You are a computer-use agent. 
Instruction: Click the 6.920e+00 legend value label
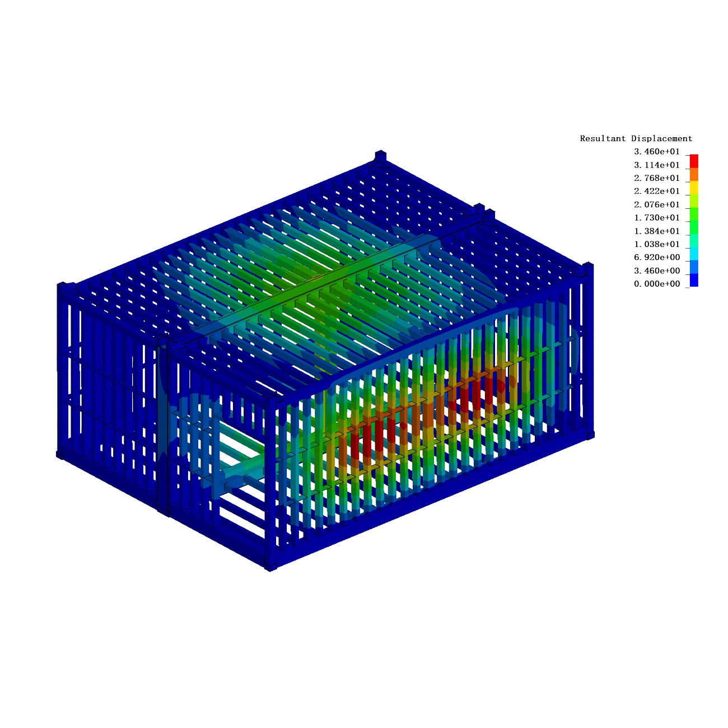[656, 258]
